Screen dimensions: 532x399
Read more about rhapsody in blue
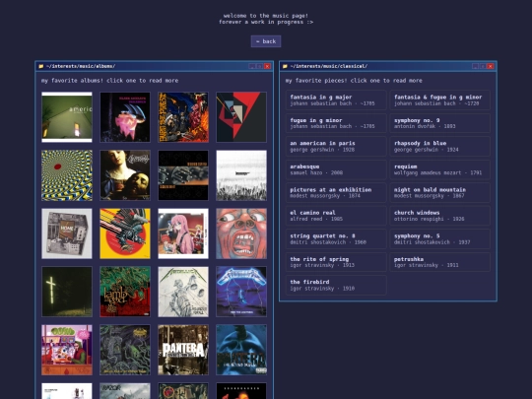tap(440, 146)
